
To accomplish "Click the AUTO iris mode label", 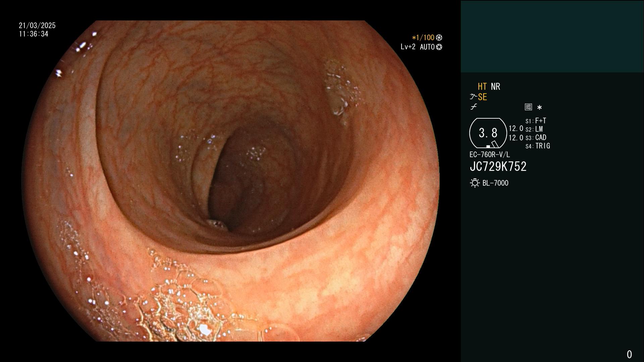I will 427,47.
